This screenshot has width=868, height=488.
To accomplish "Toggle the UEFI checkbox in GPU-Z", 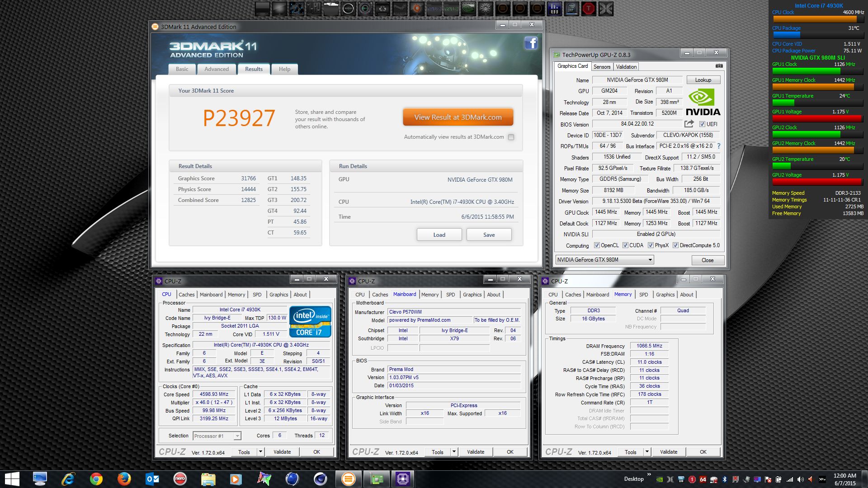I will click(x=702, y=124).
